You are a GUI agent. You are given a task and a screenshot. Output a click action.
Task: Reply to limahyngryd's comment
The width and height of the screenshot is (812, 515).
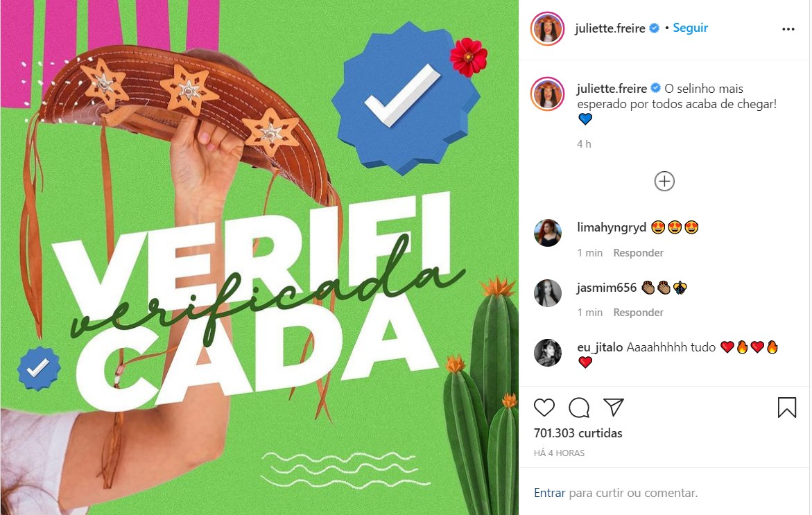638,252
